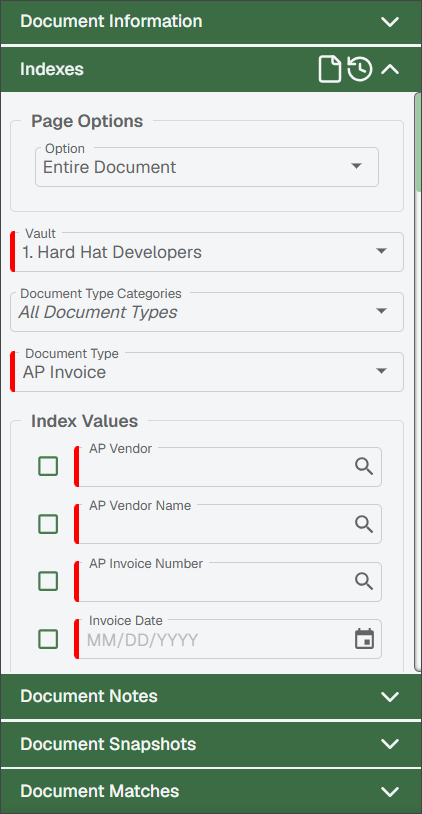
Task: Open the Page Options Option dropdown
Action: [x=207, y=167]
